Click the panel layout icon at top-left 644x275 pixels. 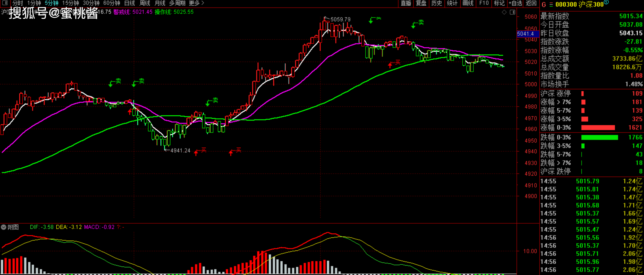pyautogui.click(x=5, y=3)
